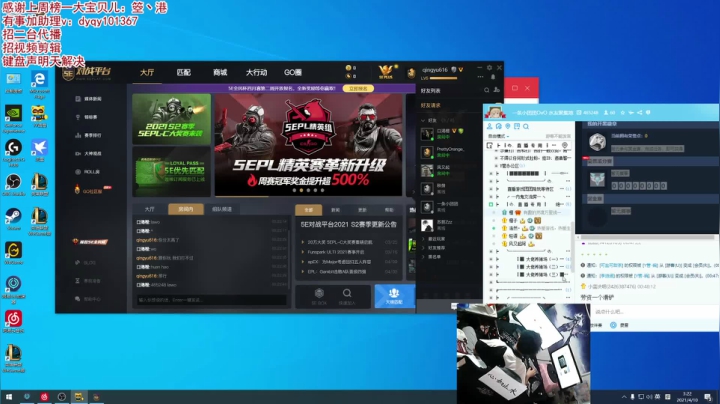Open the Windows notification center icon
This screenshot has height=404, width=720.
[708, 397]
